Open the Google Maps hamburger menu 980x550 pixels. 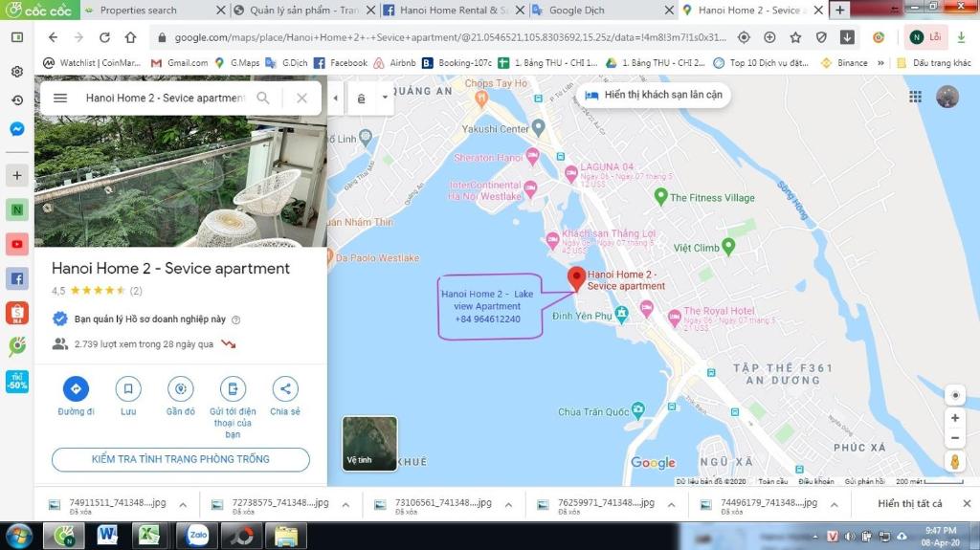point(60,98)
